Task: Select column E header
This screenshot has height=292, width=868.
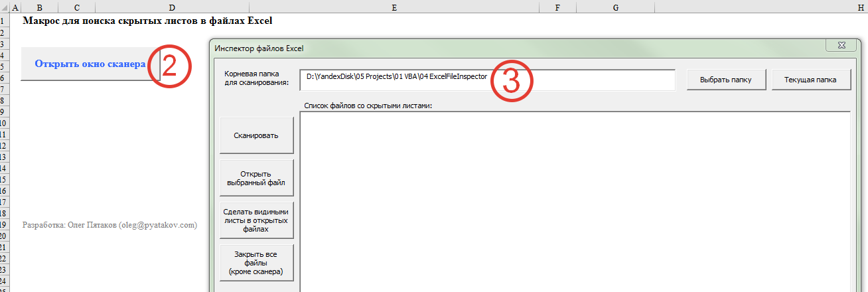Action: click(394, 7)
